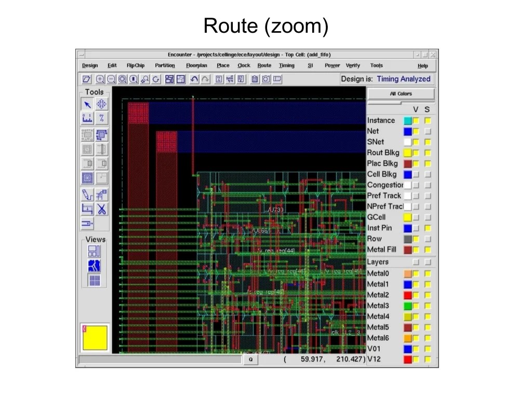Open the Timing menu
Image resolution: width=532 pixels, height=399 pixels.
point(287,65)
